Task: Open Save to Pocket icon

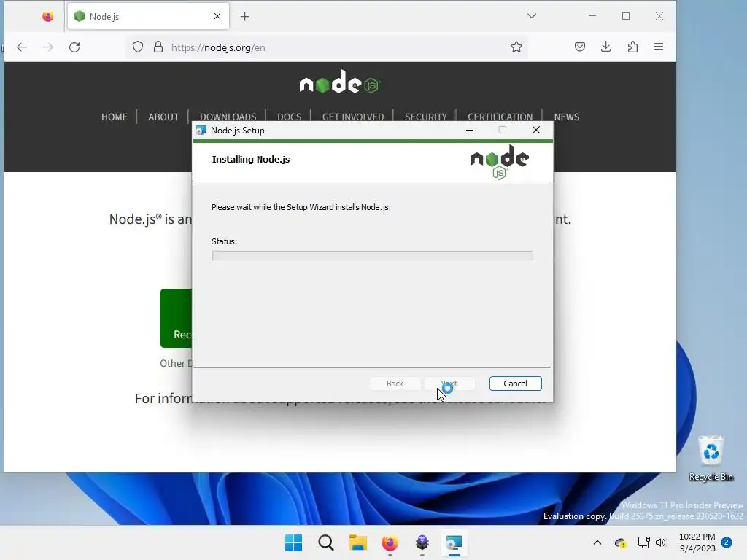Action: [580, 47]
